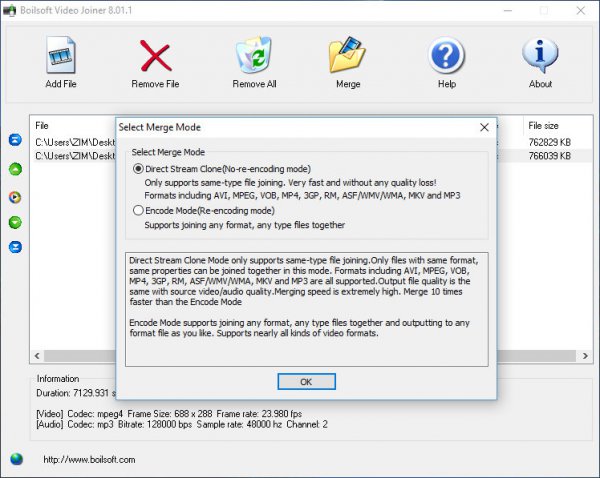The image size is (600, 478).
Task: Open the About info bubble icon
Action: pyautogui.click(x=540, y=56)
